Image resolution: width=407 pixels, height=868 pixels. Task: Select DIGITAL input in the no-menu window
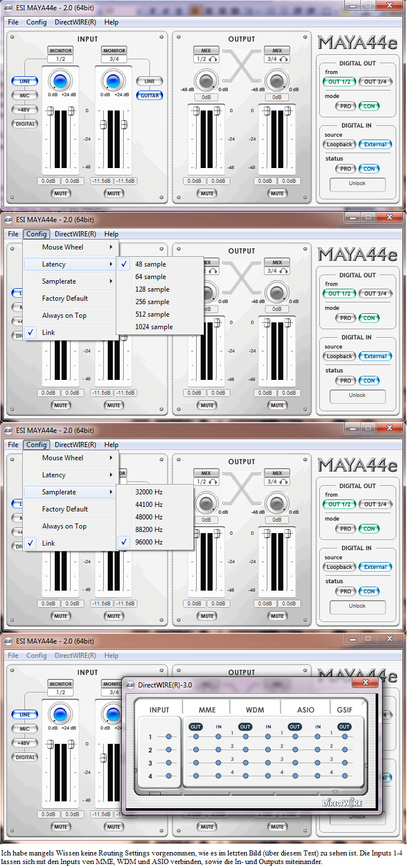[25, 124]
